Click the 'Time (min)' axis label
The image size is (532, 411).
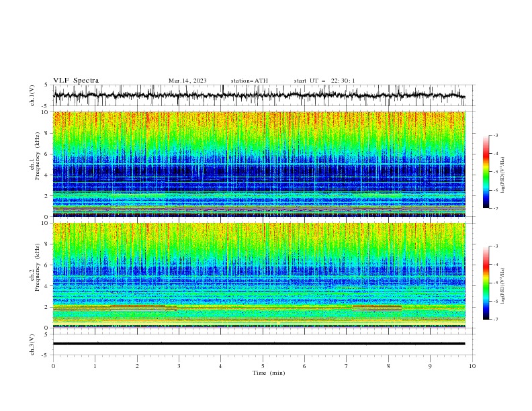click(x=269, y=373)
